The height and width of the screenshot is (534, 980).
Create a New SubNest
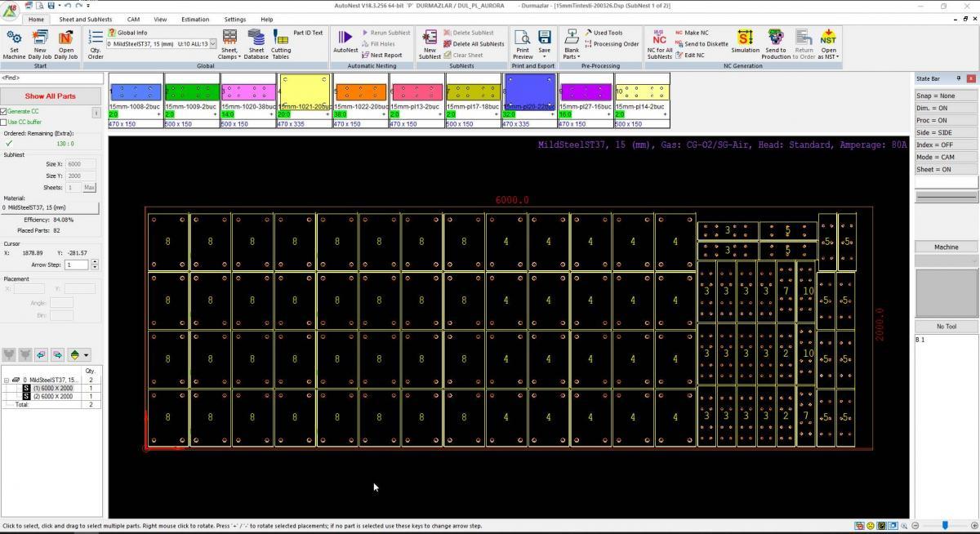point(429,42)
